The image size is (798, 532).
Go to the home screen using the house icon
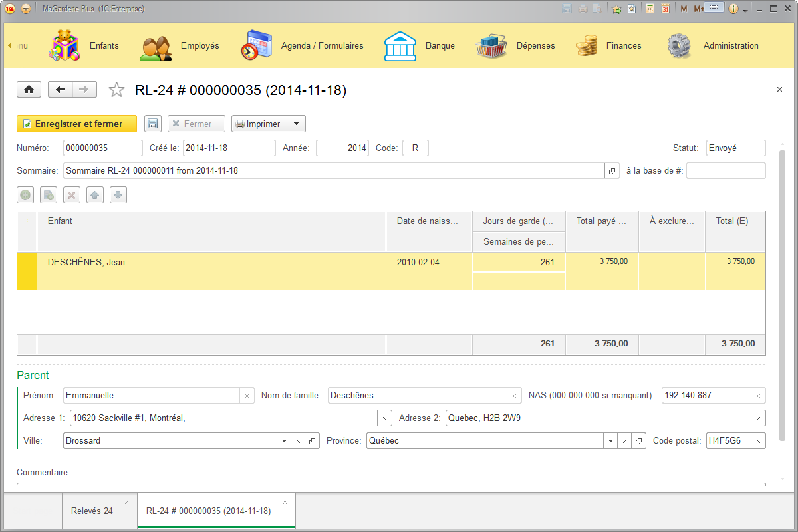click(29, 89)
